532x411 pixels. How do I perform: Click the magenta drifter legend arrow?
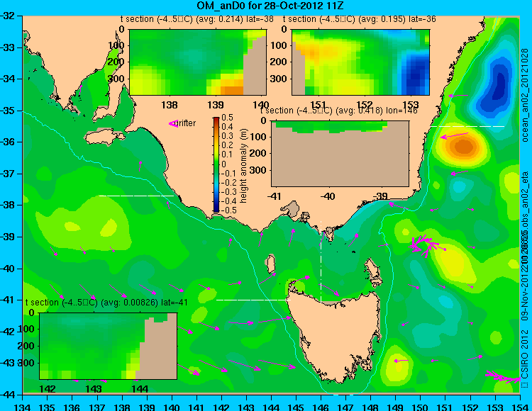tap(173, 124)
